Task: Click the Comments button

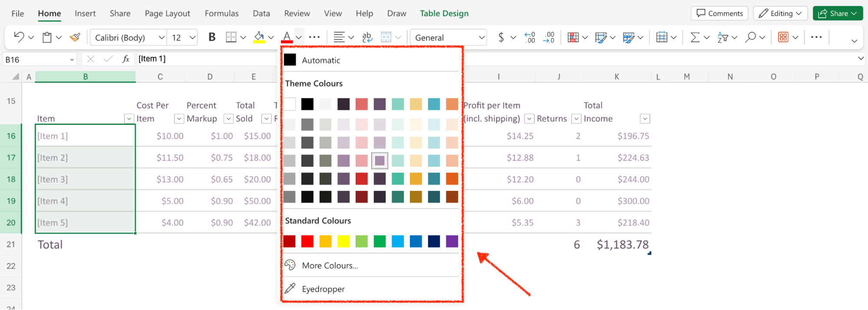Action: click(719, 13)
